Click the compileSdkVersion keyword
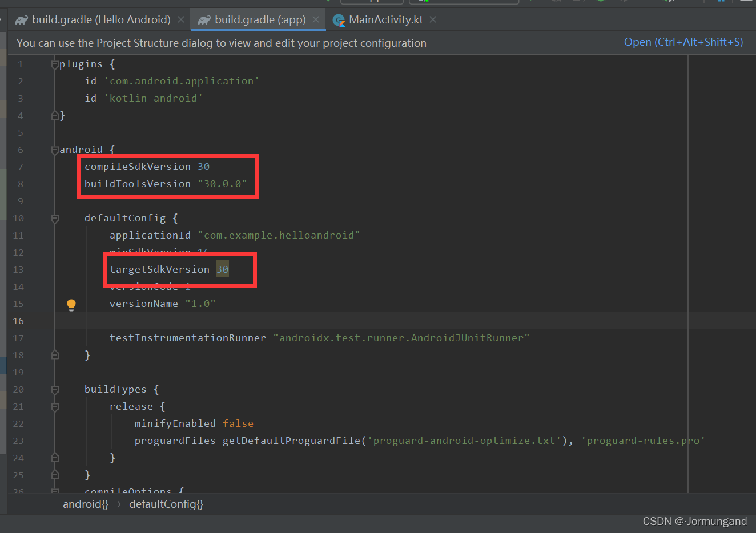 pos(138,167)
